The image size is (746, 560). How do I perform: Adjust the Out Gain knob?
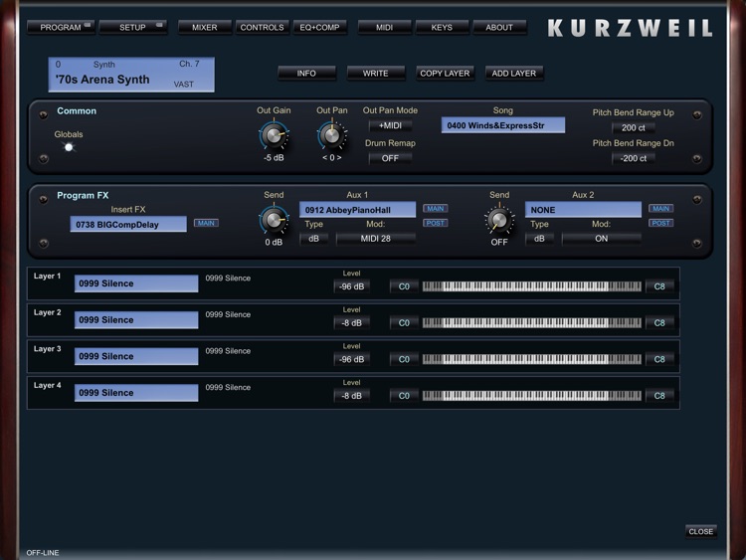point(275,136)
